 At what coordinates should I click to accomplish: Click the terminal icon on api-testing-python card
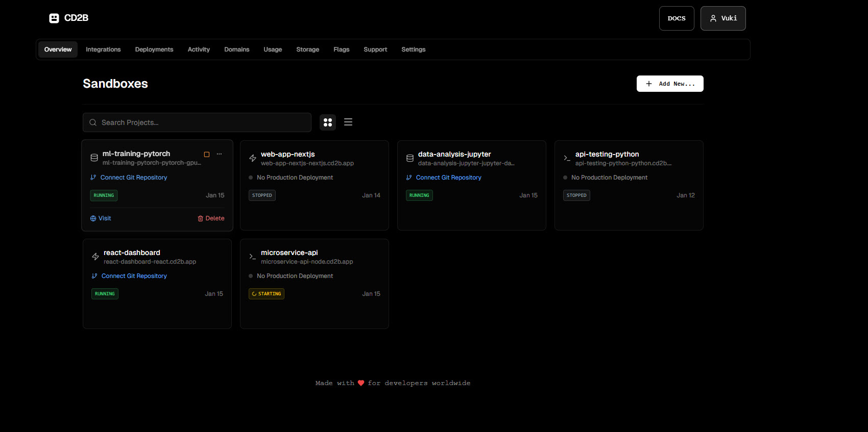567,158
